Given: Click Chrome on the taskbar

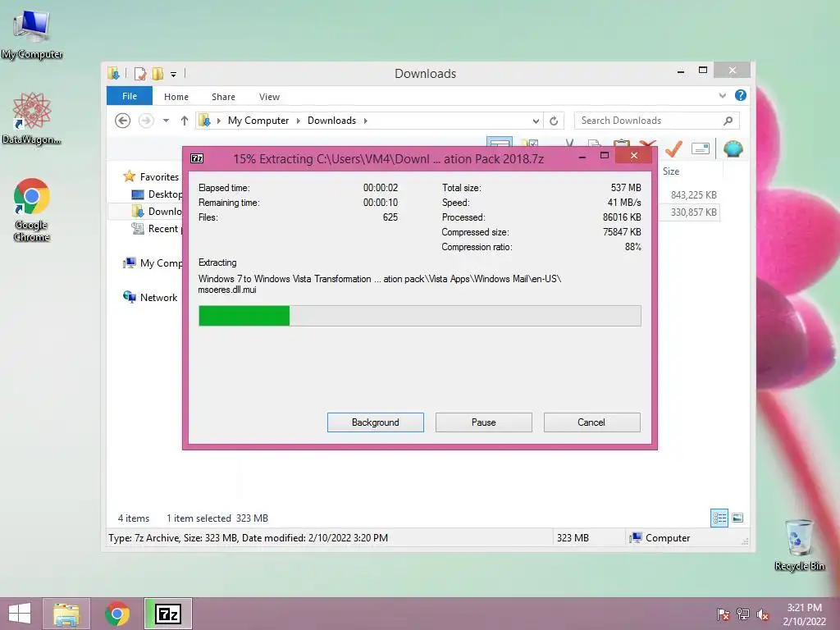Looking at the screenshot, I should click(116, 614).
